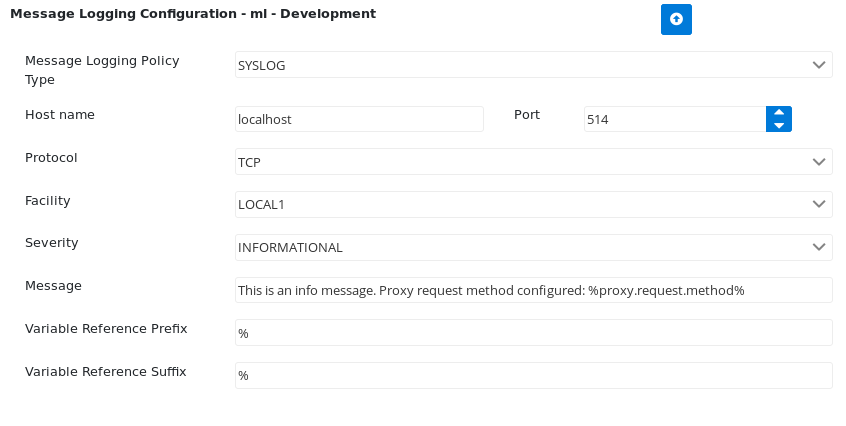
Task: Click into the Port number field
Action: click(x=675, y=119)
